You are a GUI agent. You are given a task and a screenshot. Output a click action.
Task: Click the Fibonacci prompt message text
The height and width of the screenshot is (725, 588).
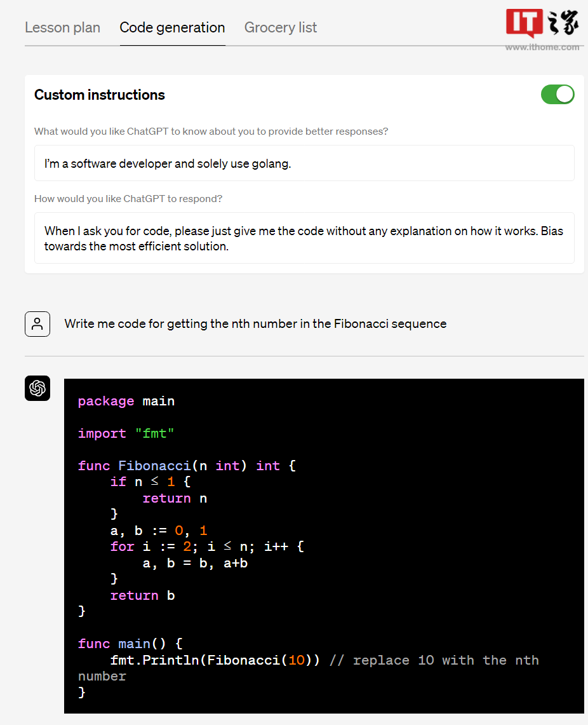(x=255, y=324)
